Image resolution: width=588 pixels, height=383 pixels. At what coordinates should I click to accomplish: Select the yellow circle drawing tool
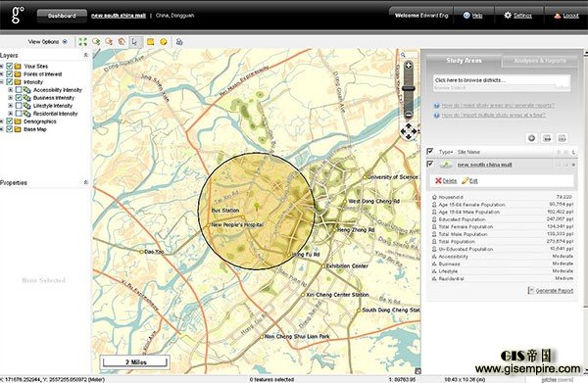[x=164, y=42]
